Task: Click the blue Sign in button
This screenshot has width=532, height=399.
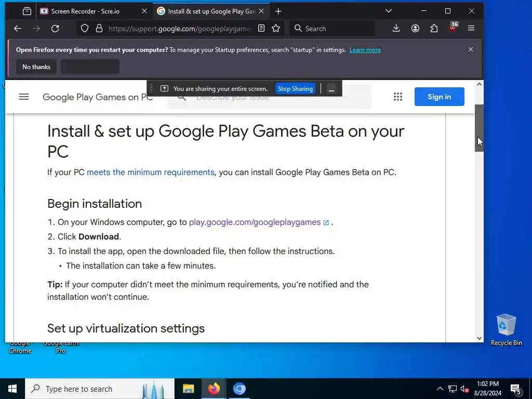Action: pyautogui.click(x=440, y=97)
